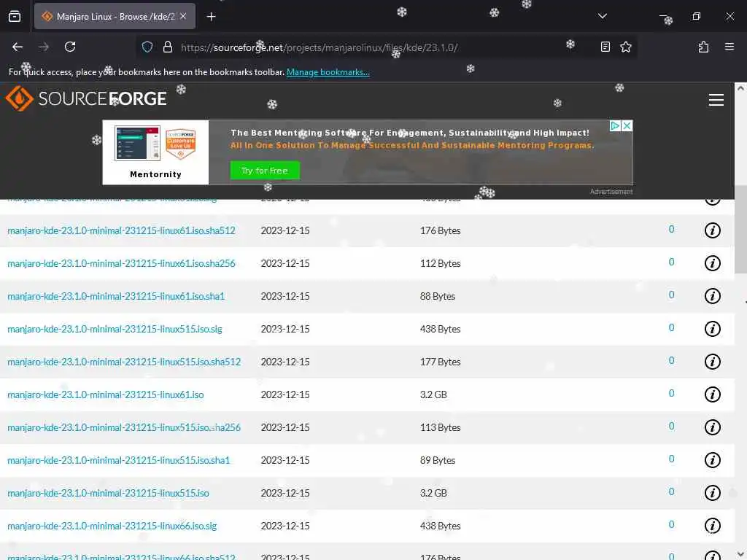Viewport: 747px width, 560px height.
Task: Click the 89 Bytes size cell
Action: [438, 461]
